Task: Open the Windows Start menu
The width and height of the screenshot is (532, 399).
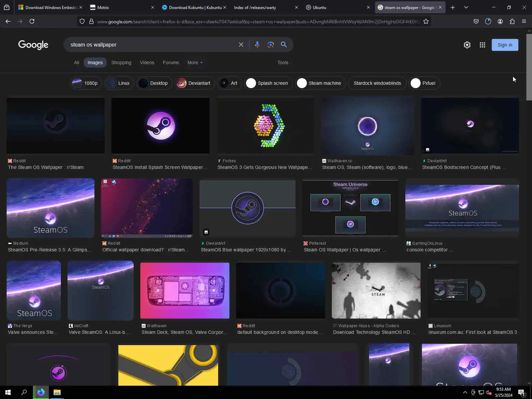Action: click(8, 392)
